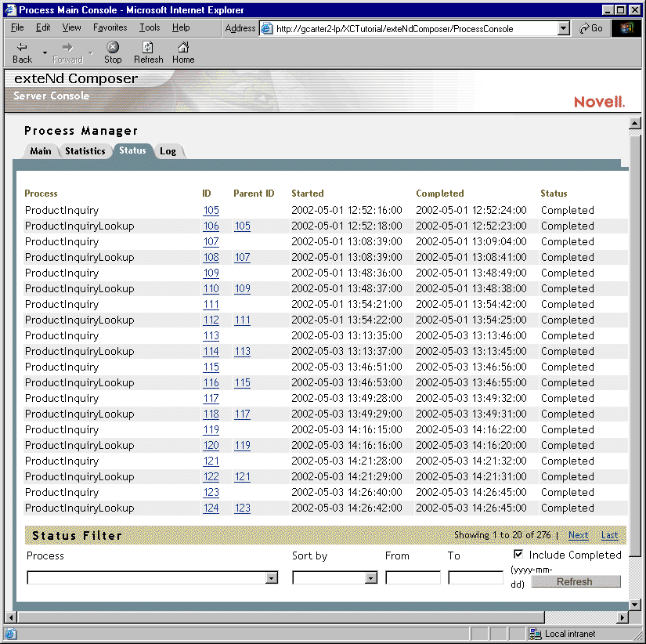Click the IE icon in title bar

[10, 9]
